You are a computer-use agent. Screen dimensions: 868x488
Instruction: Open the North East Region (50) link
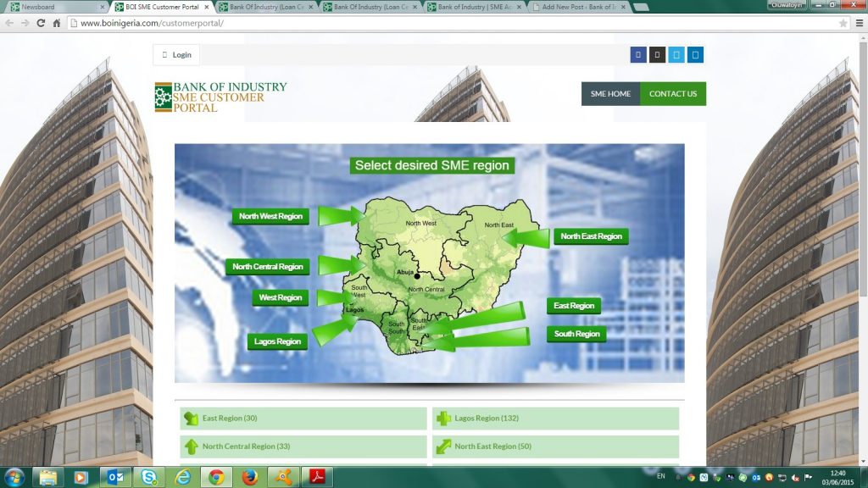click(x=556, y=446)
